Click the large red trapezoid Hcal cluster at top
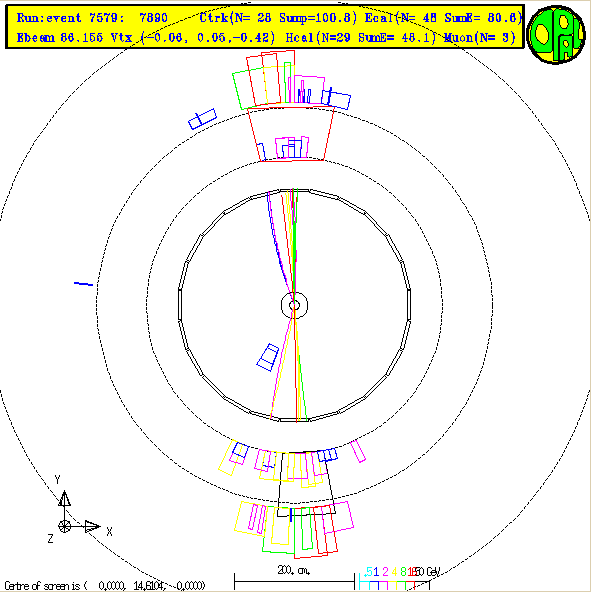The image size is (591, 592). tap(291, 134)
